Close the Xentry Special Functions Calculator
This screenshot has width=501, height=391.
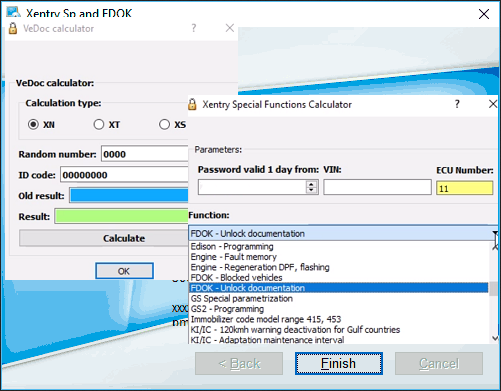(x=493, y=104)
